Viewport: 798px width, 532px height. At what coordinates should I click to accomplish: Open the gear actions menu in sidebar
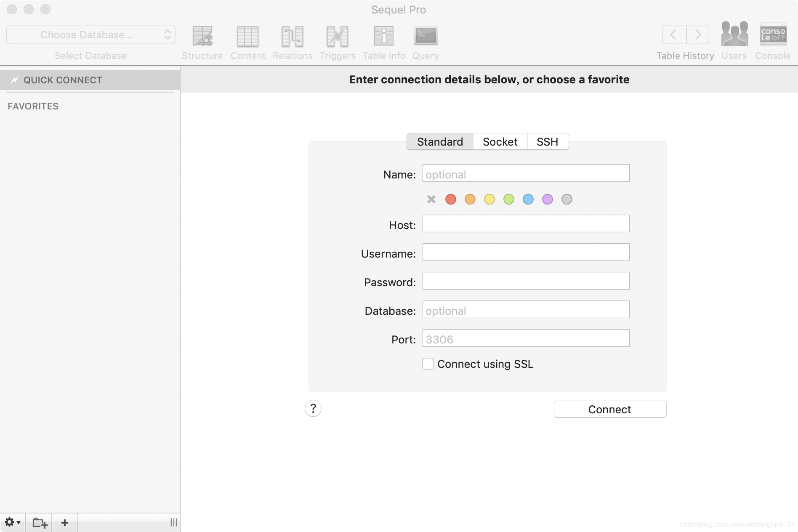pyautogui.click(x=13, y=522)
